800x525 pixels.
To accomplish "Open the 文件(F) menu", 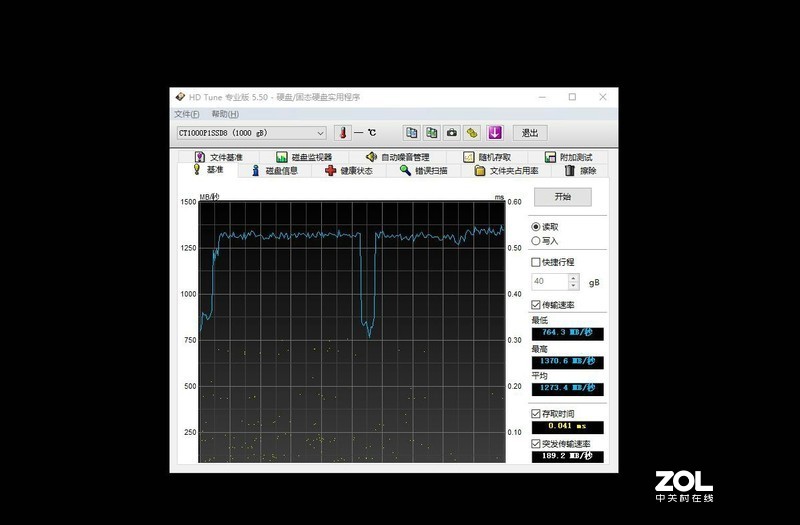I will pos(187,114).
